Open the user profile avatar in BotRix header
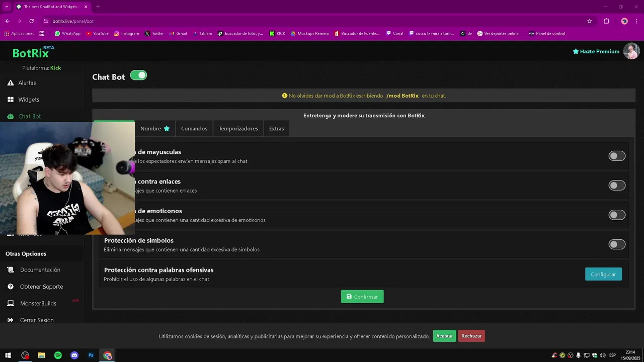Screen dimensions: 644x362 click(x=631, y=51)
